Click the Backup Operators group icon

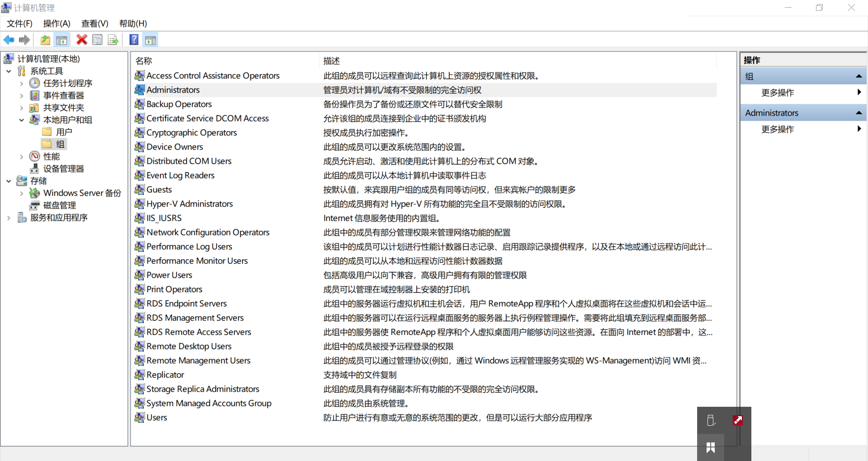tap(140, 104)
